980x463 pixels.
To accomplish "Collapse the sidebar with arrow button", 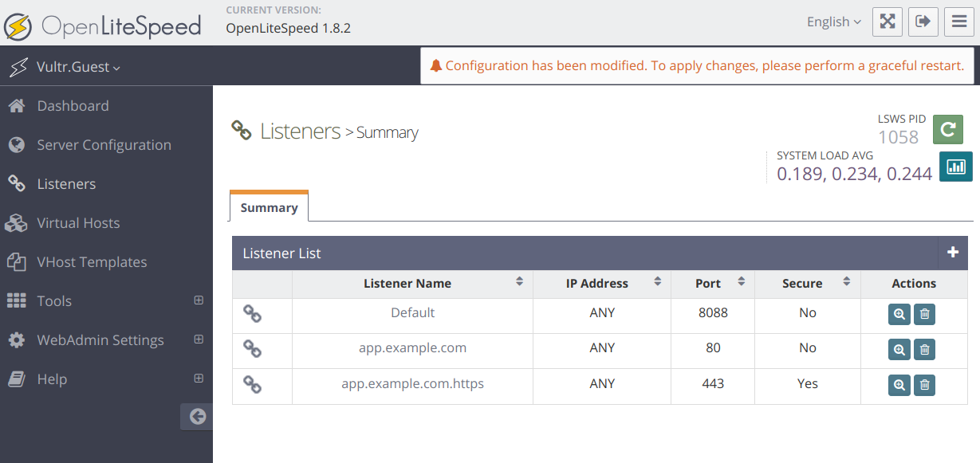I will pos(197,416).
